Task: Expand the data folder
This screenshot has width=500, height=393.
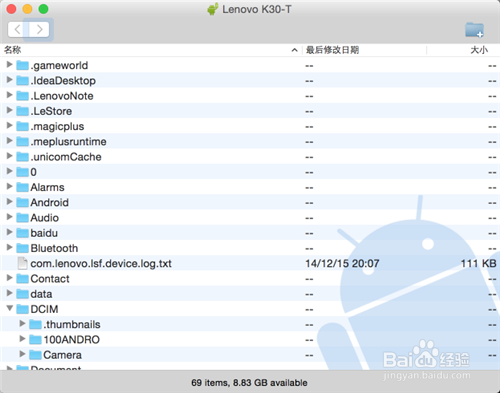Action: point(10,293)
